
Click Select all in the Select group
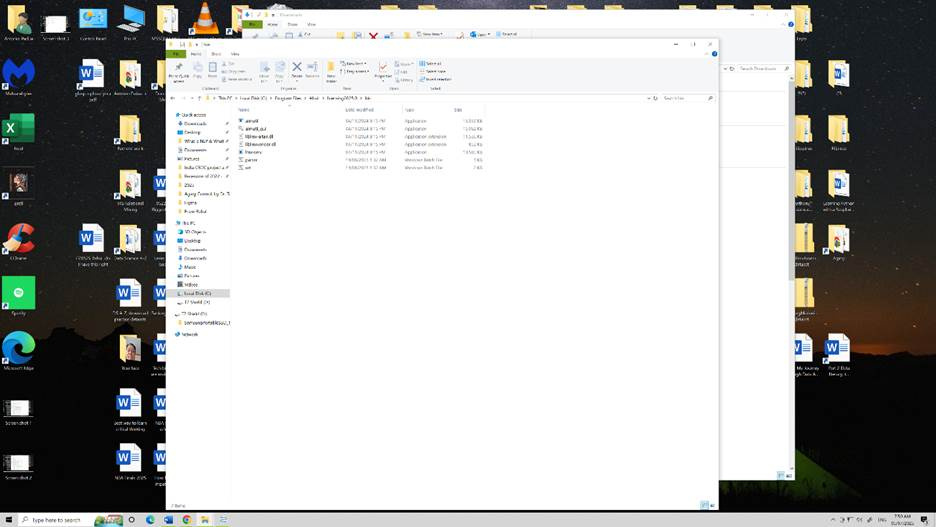430,63
